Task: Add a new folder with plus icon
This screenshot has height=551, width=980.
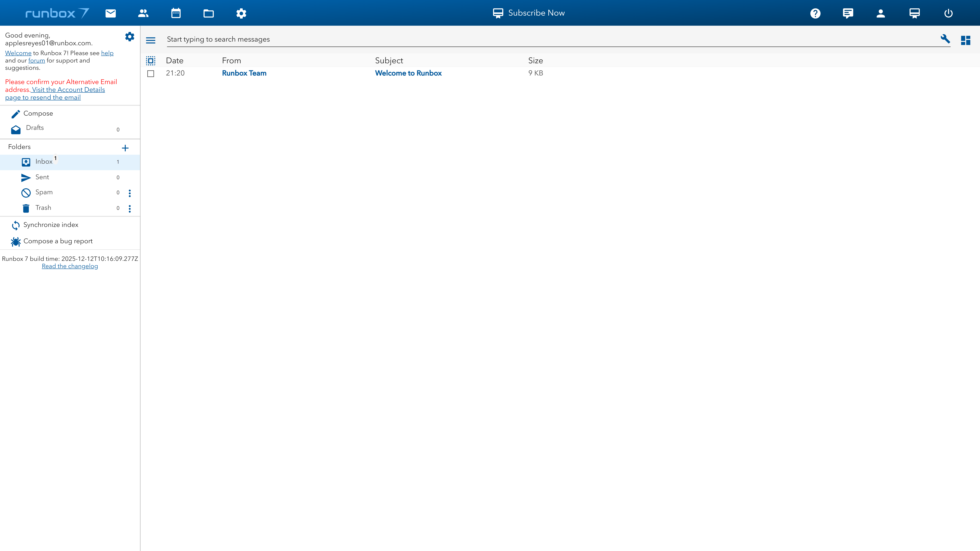Action: [x=125, y=148]
